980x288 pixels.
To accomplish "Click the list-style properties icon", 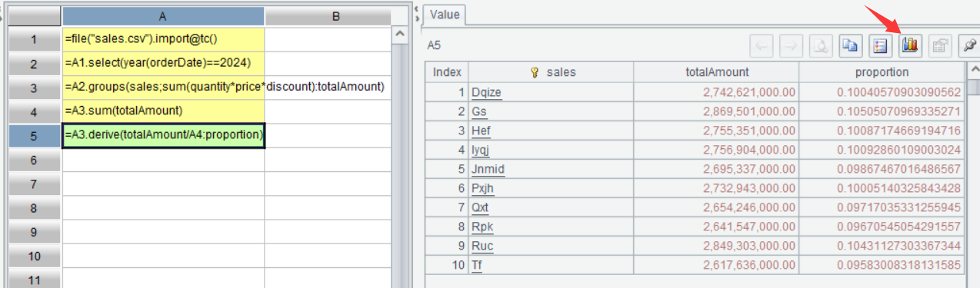I will point(880,46).
